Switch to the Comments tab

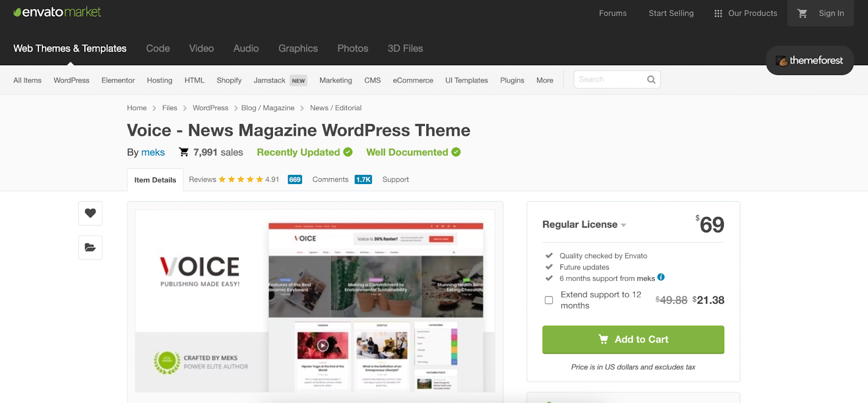point(330,180)
